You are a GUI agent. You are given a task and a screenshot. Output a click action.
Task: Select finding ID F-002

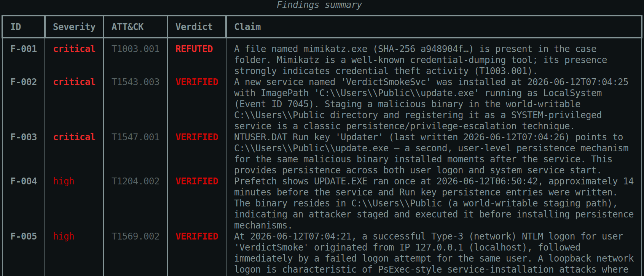tap(24, 82)
